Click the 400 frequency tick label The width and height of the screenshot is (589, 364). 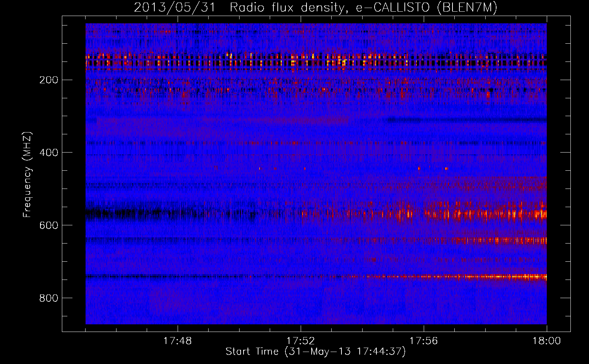(x=49, y=153)
